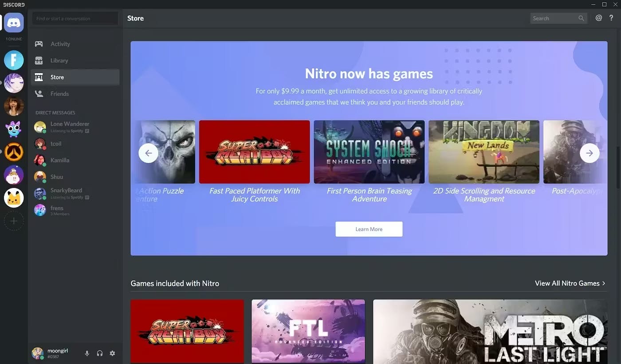Select the Overwatch server icon
The height and width of the screenshot is (364, 621).
click(x=14, y=152)
